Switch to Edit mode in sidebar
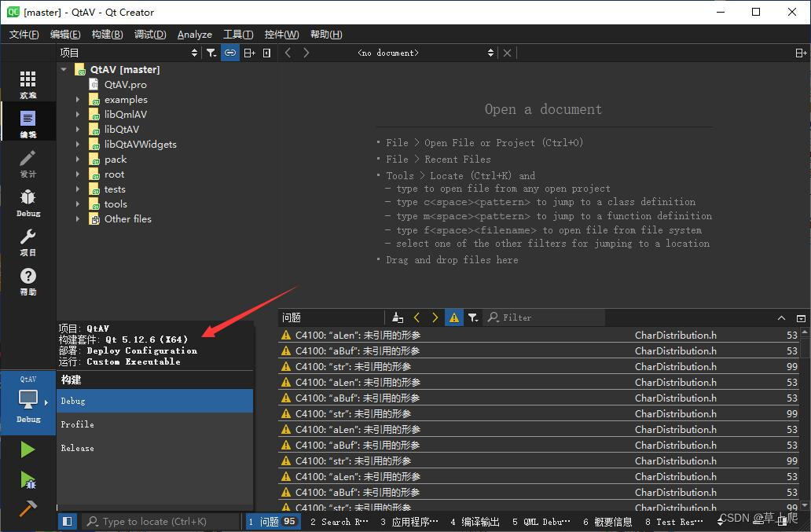Viewport: 811px width, 532px height. [28, 123]
